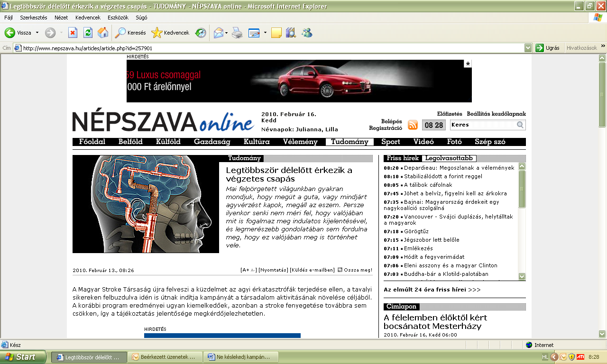The image size is (607, 364).
Task: Click Beállítás kezdőlapnak link
Action: 496,114
